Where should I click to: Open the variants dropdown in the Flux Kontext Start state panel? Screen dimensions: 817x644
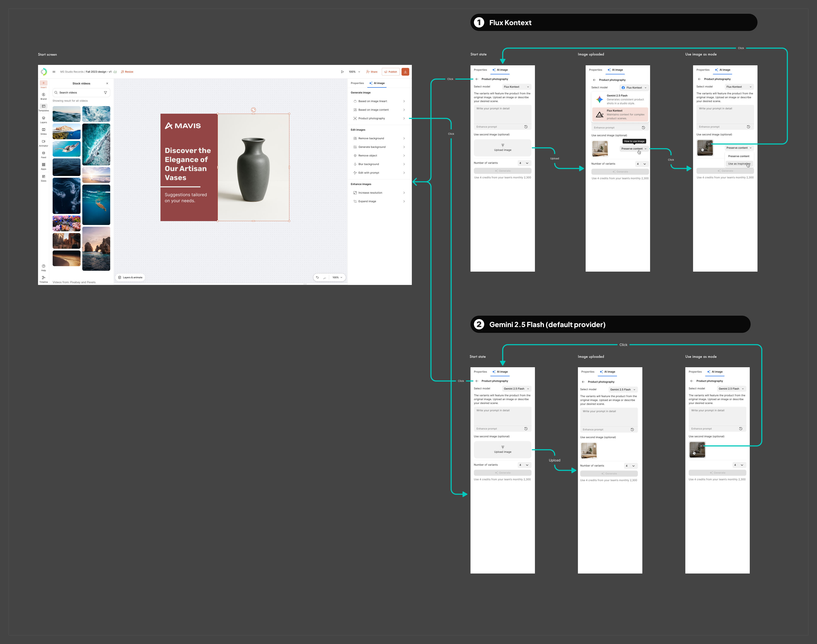point(524,163)
